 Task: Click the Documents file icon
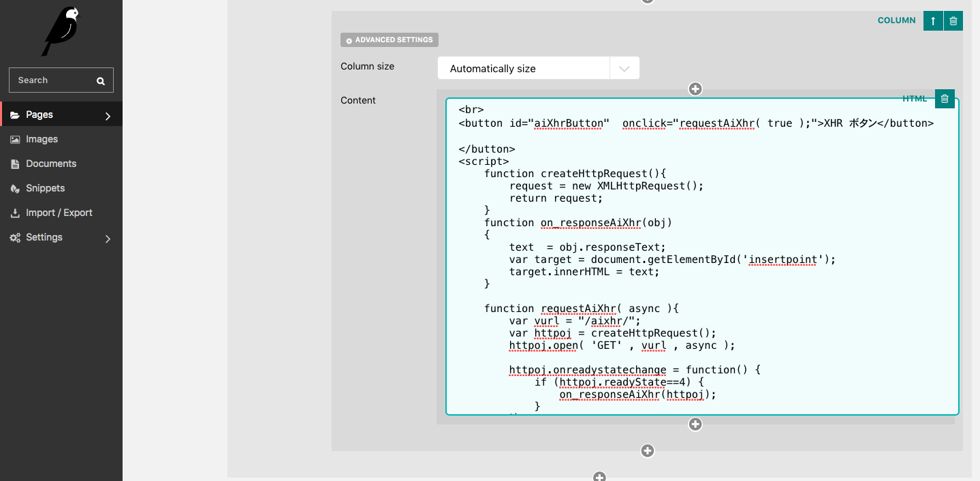[15, 164]
